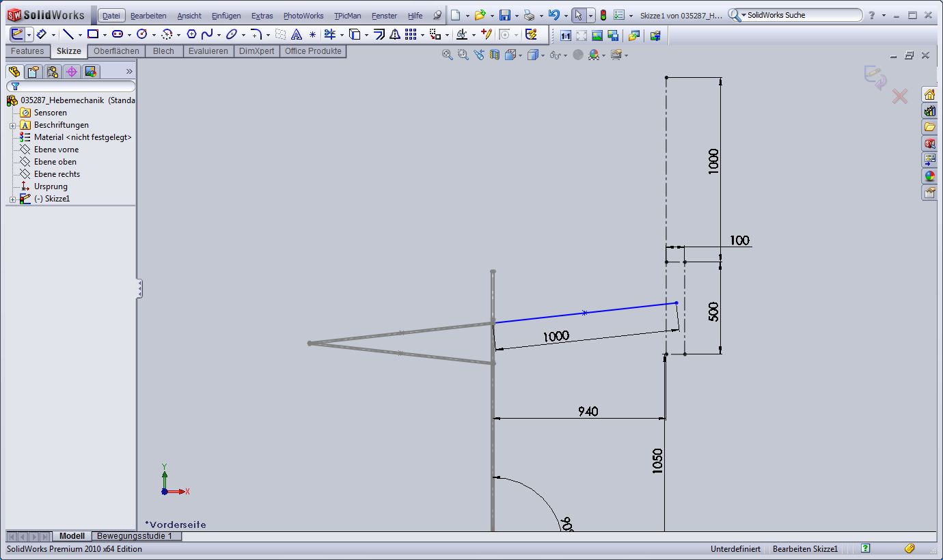The height and width of the screenshot is (560, 943).
Task: Open the Einfügen menu
Action: tap(225, 16)
